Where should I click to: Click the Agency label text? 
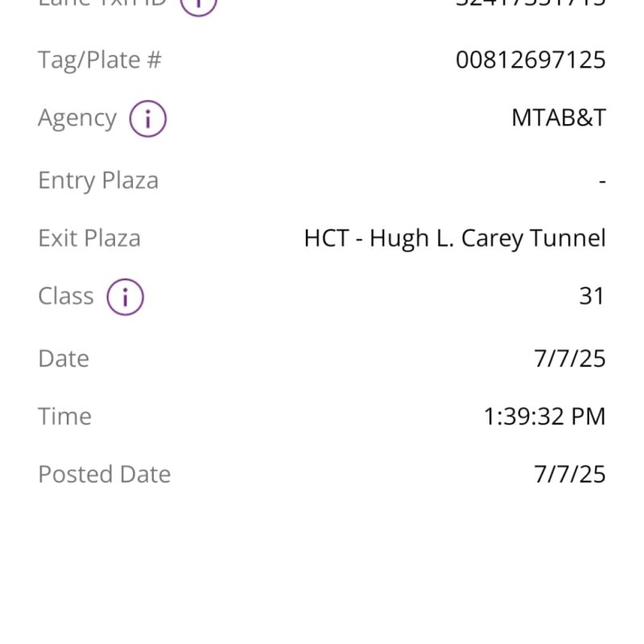click(77, 118)
